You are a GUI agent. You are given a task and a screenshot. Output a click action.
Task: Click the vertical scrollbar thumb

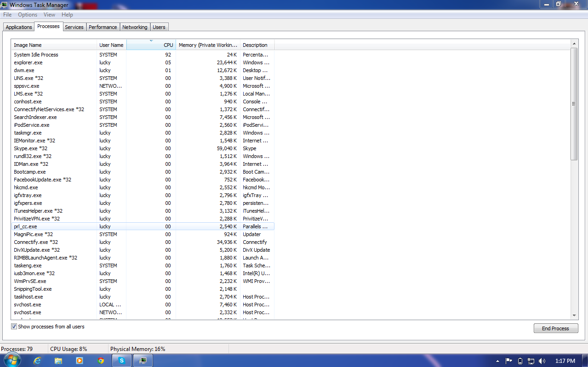[574, 104]
